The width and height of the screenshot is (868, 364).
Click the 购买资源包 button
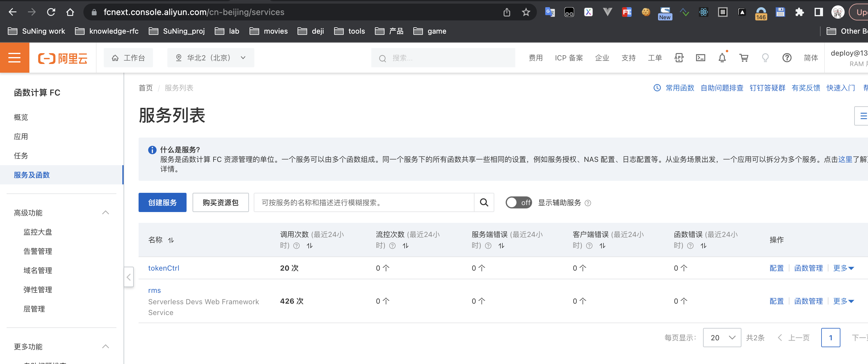pos(220,202)
